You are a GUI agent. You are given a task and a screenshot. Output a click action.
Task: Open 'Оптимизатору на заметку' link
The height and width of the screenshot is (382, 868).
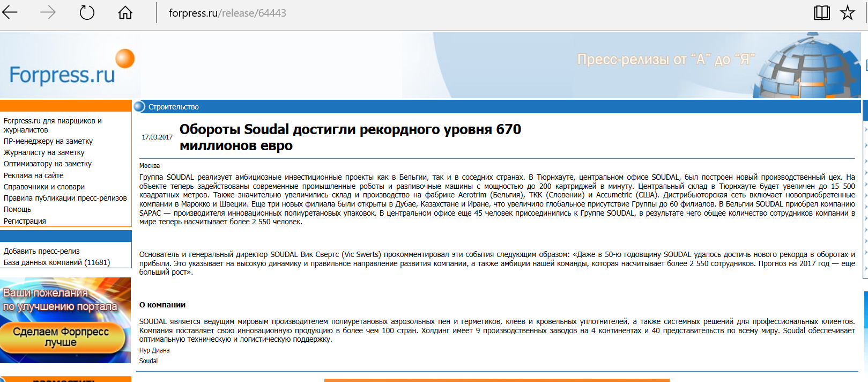47,164
